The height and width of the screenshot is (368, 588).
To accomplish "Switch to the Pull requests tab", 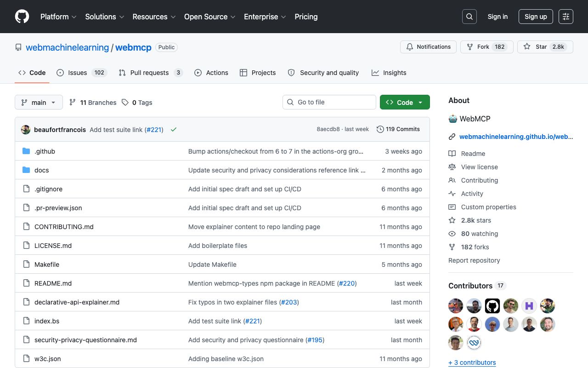I will [151, 73].
